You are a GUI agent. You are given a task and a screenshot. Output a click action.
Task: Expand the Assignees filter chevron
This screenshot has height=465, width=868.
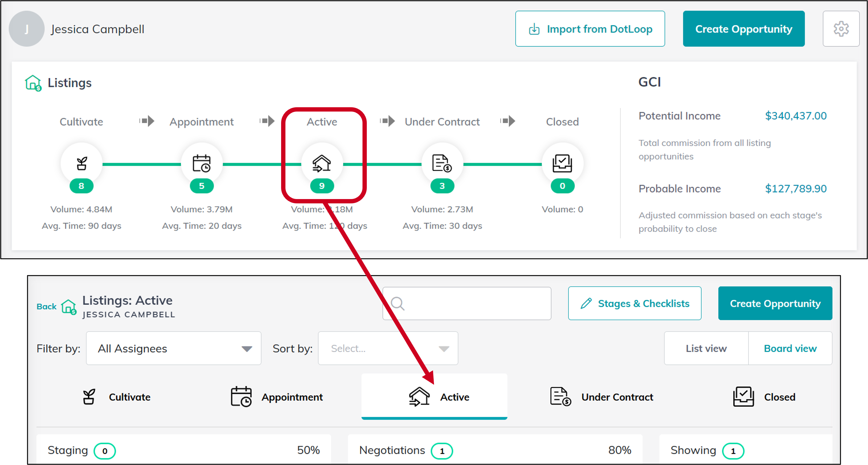point(247,348)
